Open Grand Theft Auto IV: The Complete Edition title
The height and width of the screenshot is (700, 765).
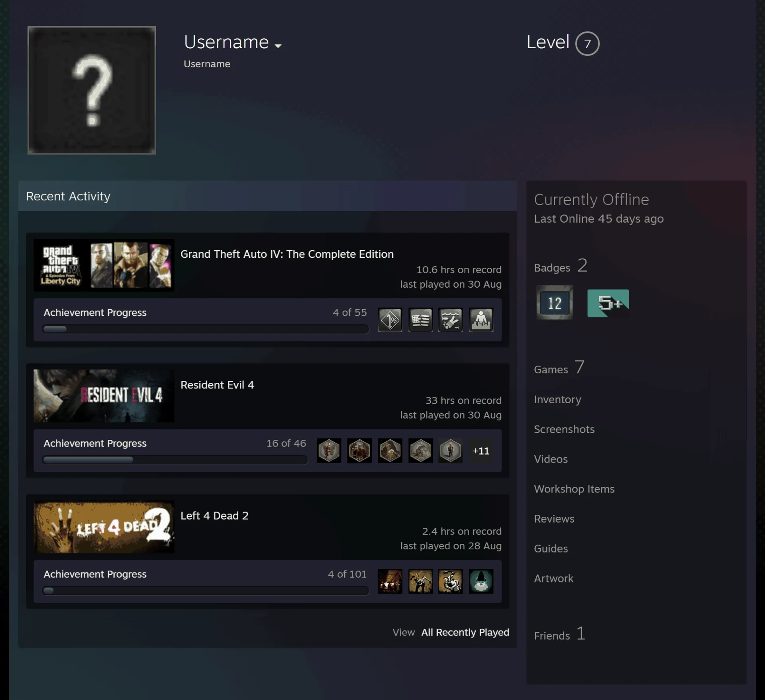click(x=287, y=254)
